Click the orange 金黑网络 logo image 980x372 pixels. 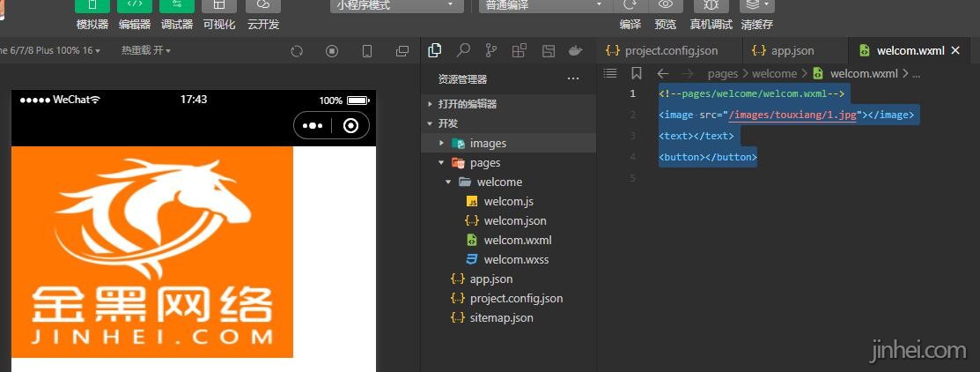(x=151, y=252)
